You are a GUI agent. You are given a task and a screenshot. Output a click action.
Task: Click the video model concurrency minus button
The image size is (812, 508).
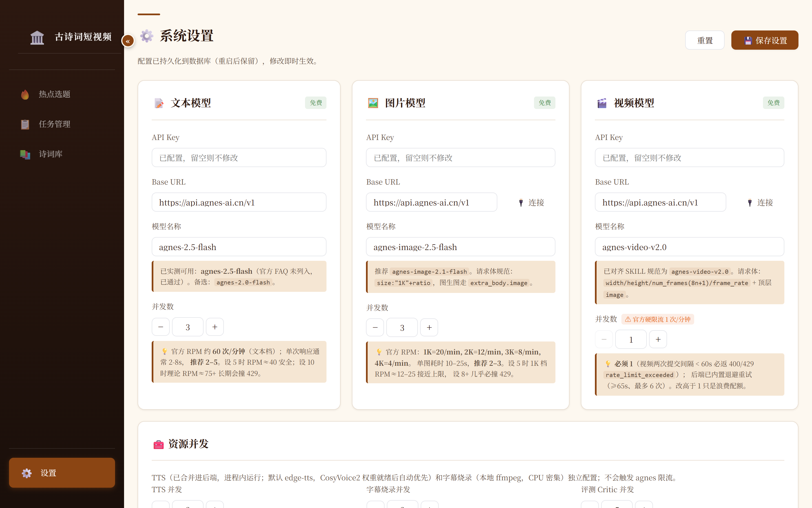[x=604, y=339]
